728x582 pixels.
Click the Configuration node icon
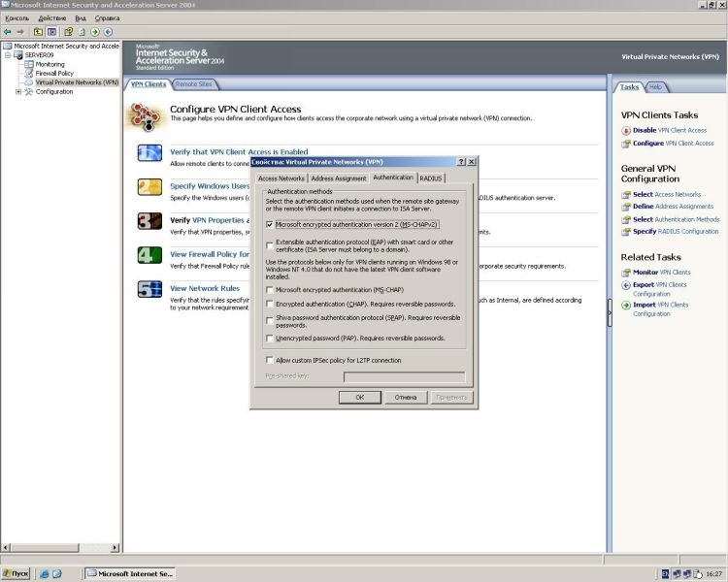(x=29, y=91)
